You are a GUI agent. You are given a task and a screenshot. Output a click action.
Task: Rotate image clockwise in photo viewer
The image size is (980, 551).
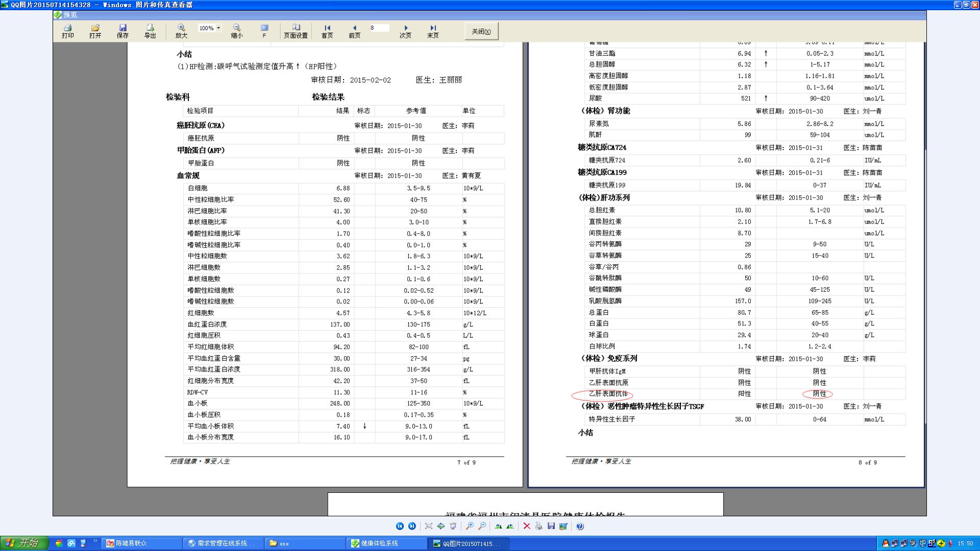498,526
